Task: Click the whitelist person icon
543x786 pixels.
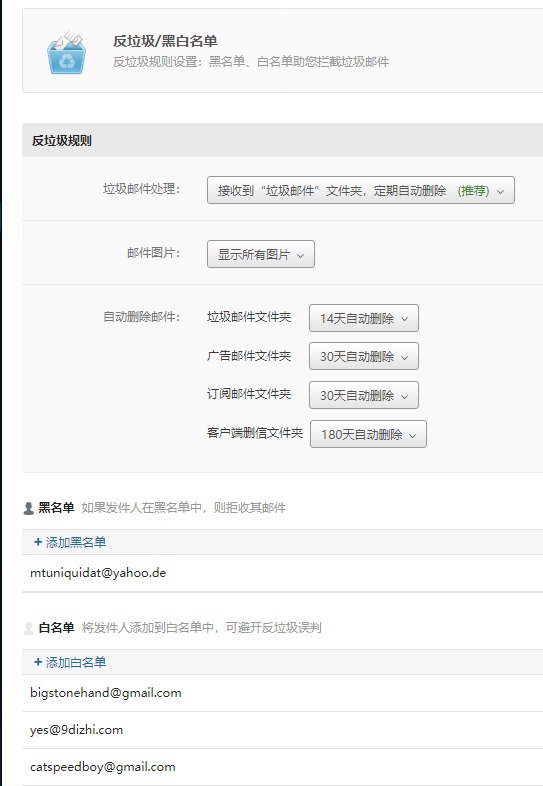Action: (x=29, y=628)
